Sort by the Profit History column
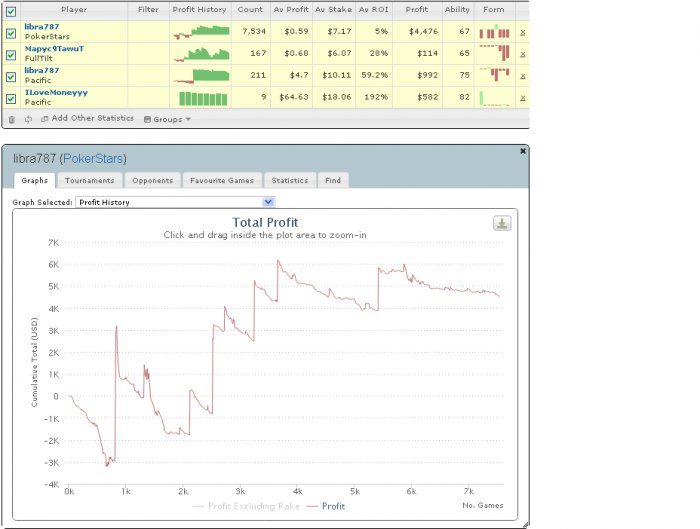The width and height of the screenshot is (700, 529). pyautogui.click(x=200, y=9)
